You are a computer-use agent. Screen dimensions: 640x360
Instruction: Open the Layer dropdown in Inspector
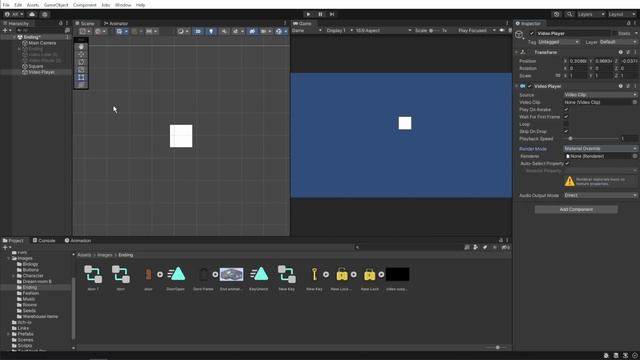618,42
